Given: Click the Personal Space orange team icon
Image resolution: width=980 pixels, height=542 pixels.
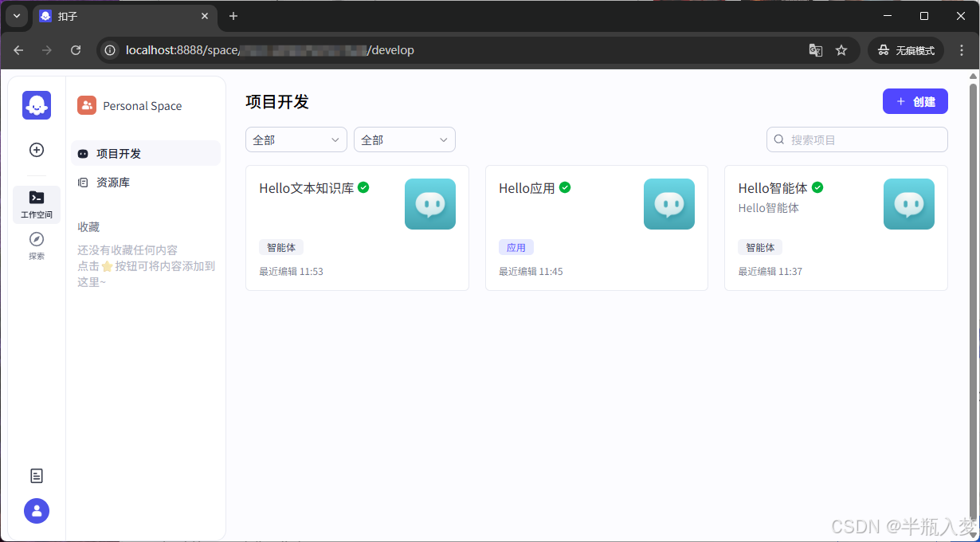Looking at the screenshot, I should pos(87,104).
